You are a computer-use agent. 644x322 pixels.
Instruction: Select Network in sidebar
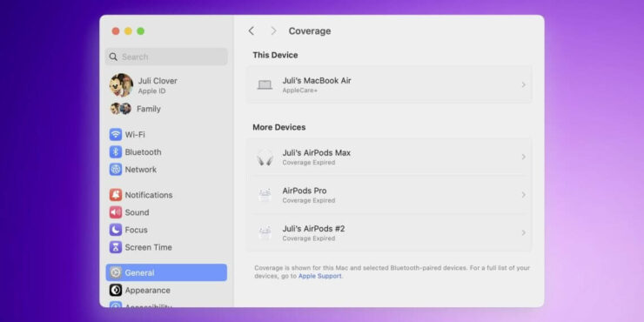point(166,169)
